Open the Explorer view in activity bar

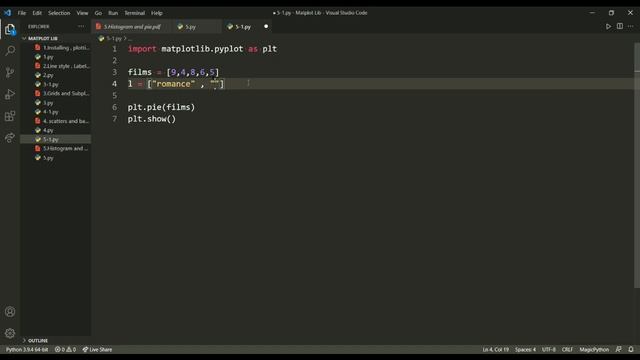10,29
